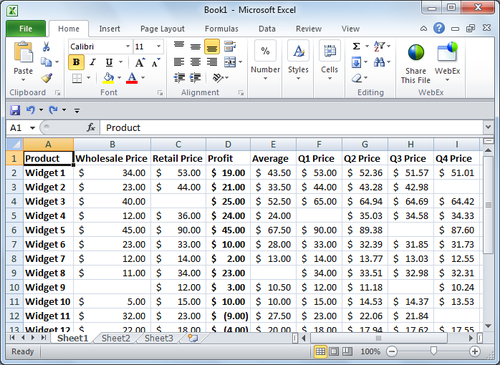Switch to Page Break Preview view
500x365 pixels.
point(347,351)
